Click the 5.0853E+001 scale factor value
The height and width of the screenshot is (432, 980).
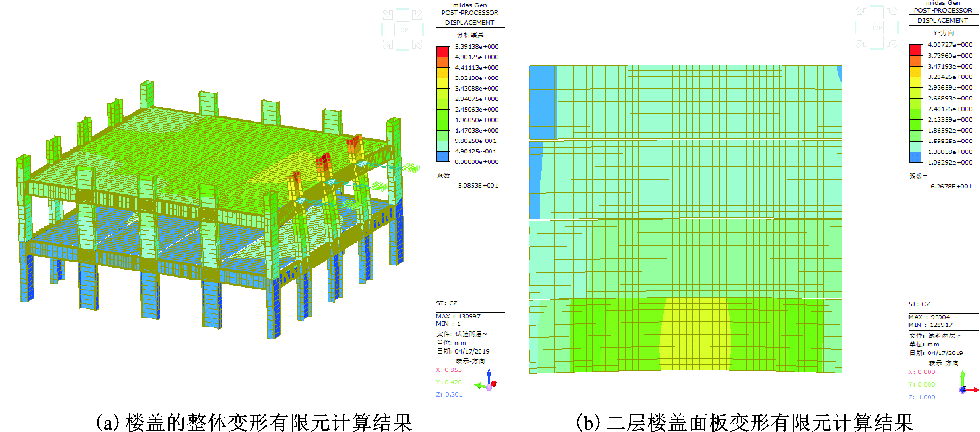477,185
